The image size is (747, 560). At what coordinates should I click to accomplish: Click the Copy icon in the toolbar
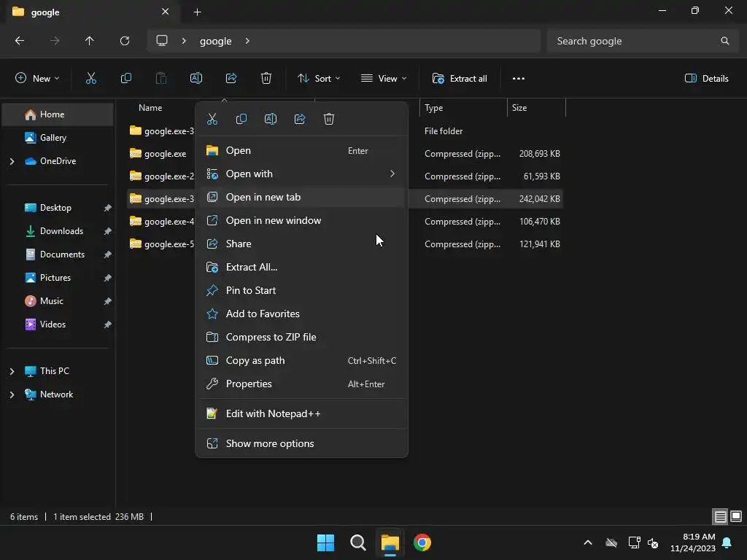[x=125, y=79]
